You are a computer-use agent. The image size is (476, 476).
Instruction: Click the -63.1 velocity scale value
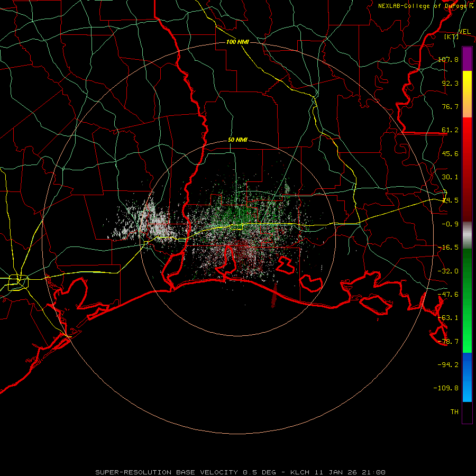448,318
